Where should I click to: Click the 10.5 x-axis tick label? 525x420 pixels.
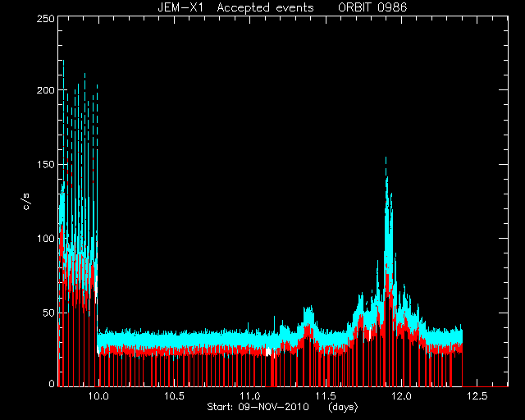(175, 396)
